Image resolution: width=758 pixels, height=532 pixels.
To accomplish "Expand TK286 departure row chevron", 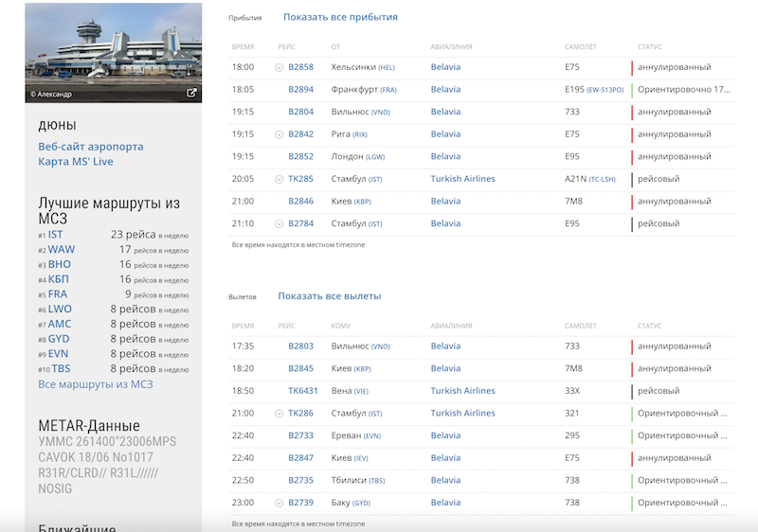I will [279, 414].
